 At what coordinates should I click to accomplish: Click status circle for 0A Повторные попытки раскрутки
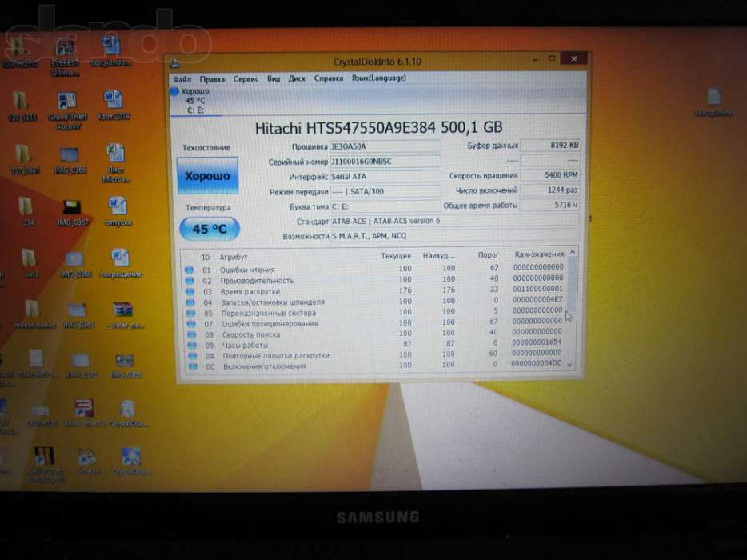point(193,356)
